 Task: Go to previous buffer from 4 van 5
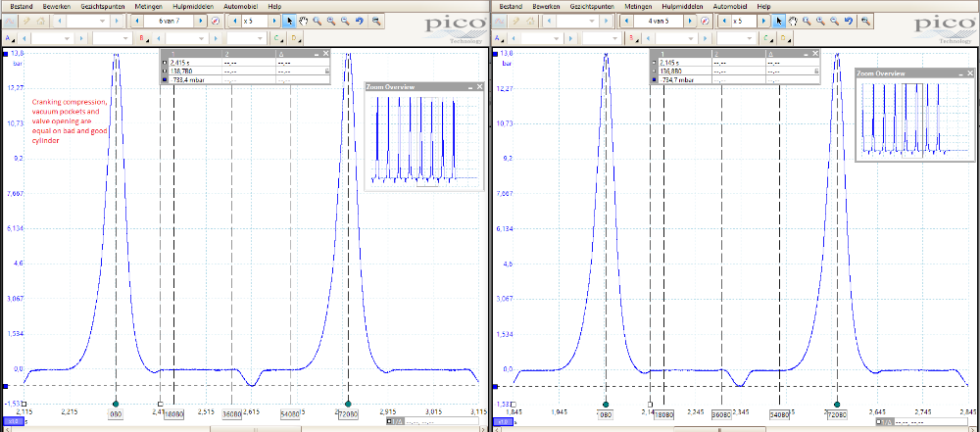point(627,21)
